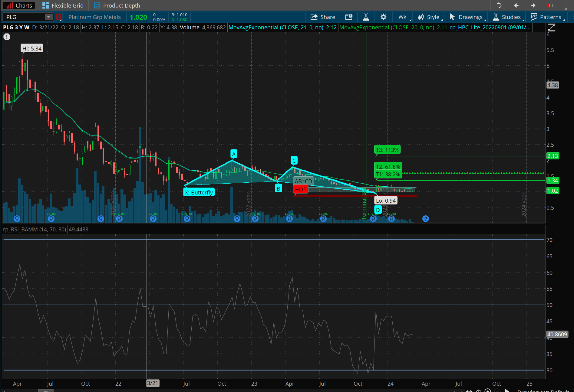
Task: Click the symbol description info icon
Action: tap(349, 17)
